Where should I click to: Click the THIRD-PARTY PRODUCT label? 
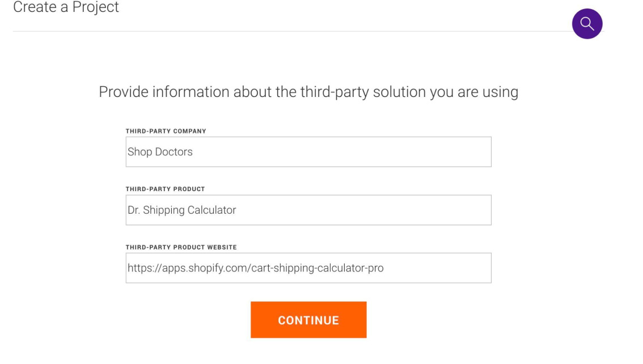[165, 189]
